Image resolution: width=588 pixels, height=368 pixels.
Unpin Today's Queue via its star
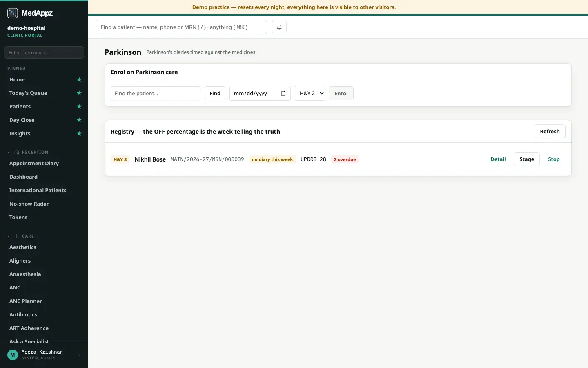coord(79,93)
